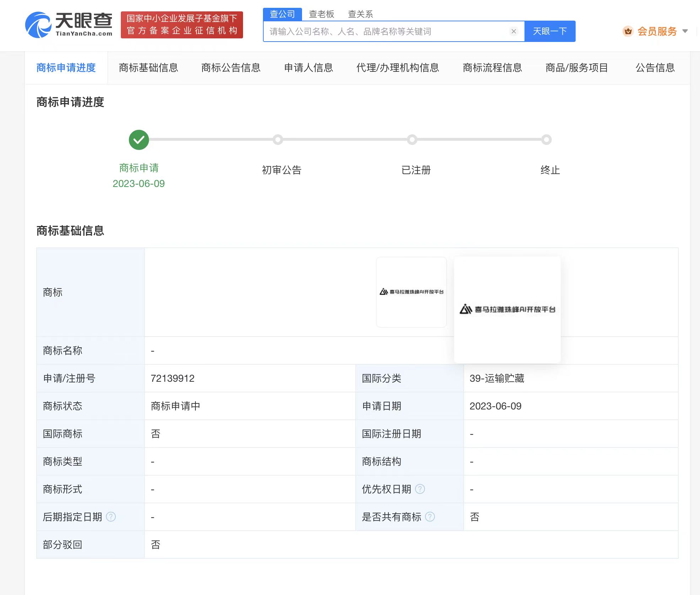Click the 2023-06-09 date under progress step
The height and width of the screenshot is (595, 700).
[139, 183]
